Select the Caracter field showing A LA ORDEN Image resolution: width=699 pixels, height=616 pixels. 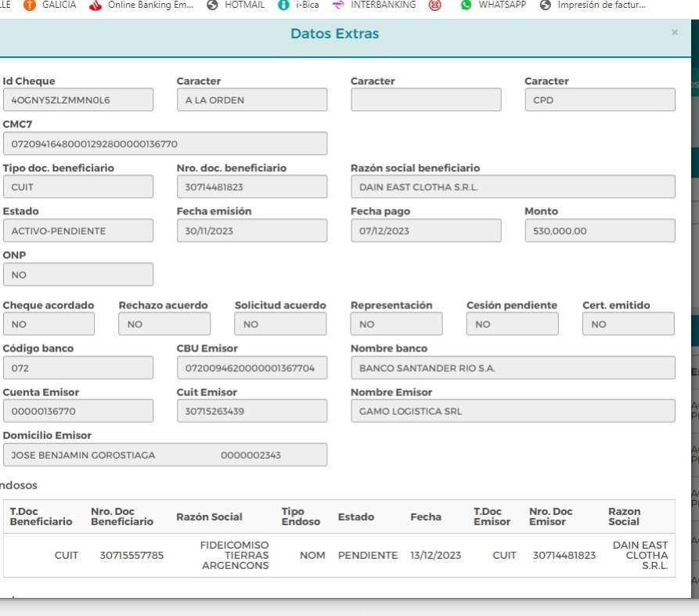(252, 99)
